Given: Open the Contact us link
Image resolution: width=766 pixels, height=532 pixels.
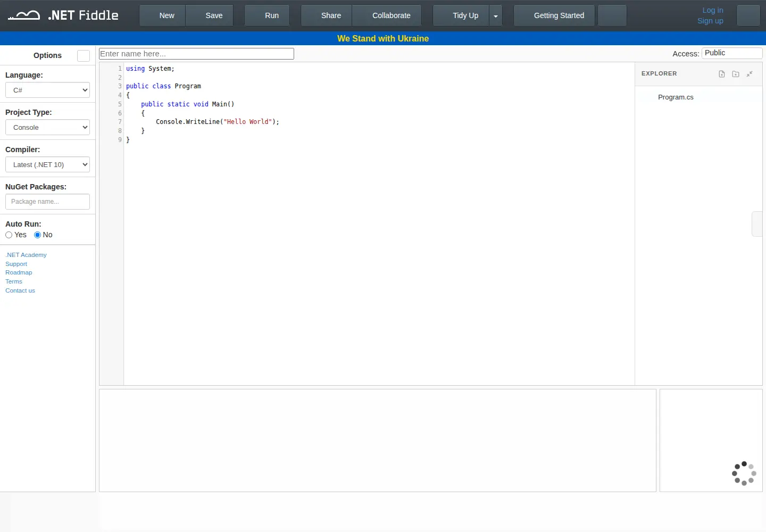Looking at the screenshot, I should pyautogui.click(x=20, y=290).
